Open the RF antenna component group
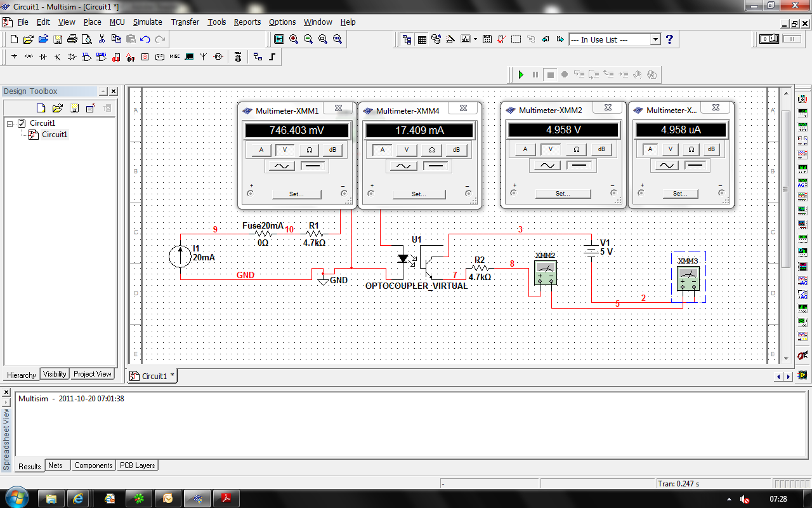The width and height of the screenshot is (812, 508). click(x=204, y=57)
